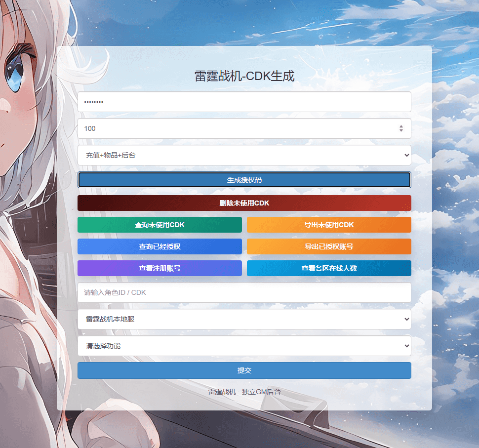Focus the 请输入角色ID / CDK input field
The image size is (479, 448).
pyautogui.click(x=244, y=292)
